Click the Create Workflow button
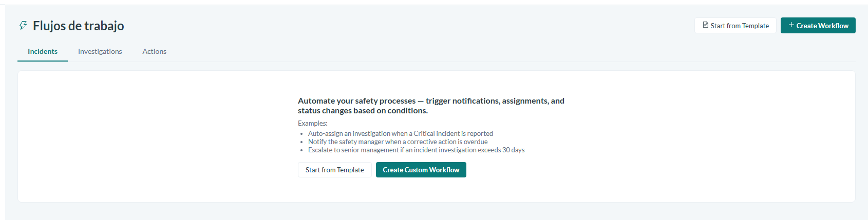Screen dimensions: 868x220 [818, 26]
